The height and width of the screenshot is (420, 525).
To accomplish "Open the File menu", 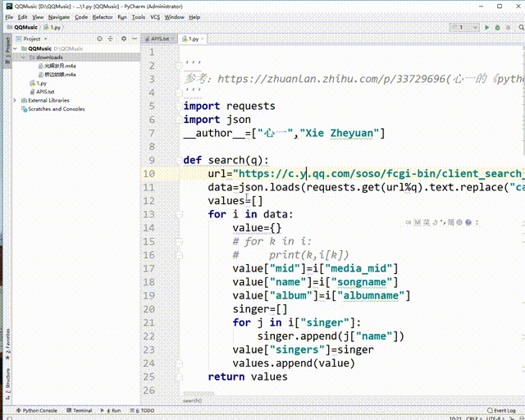I will [9, 17].
